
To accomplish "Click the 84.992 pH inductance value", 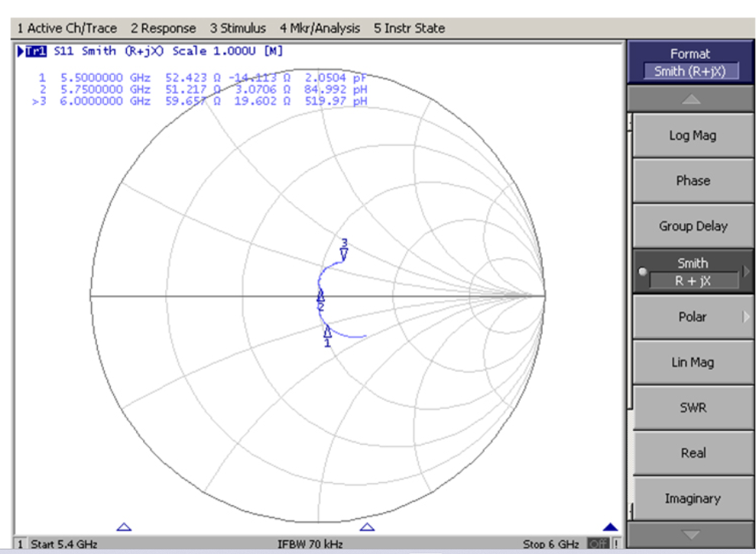I will coord(336,89).
